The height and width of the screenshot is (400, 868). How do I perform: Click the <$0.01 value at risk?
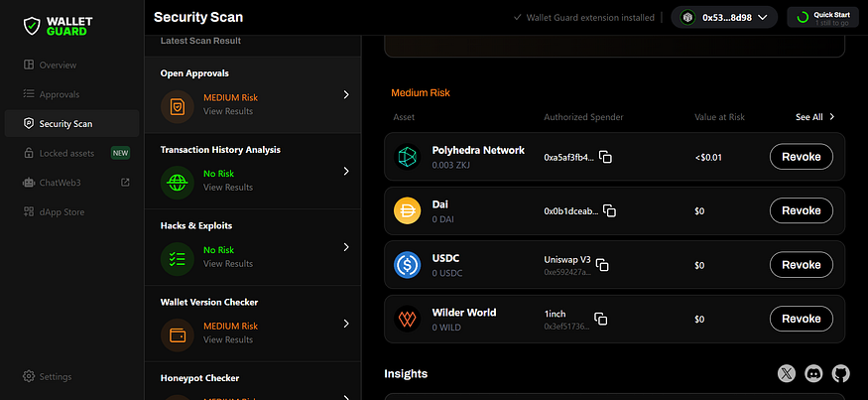coord(708,158)
